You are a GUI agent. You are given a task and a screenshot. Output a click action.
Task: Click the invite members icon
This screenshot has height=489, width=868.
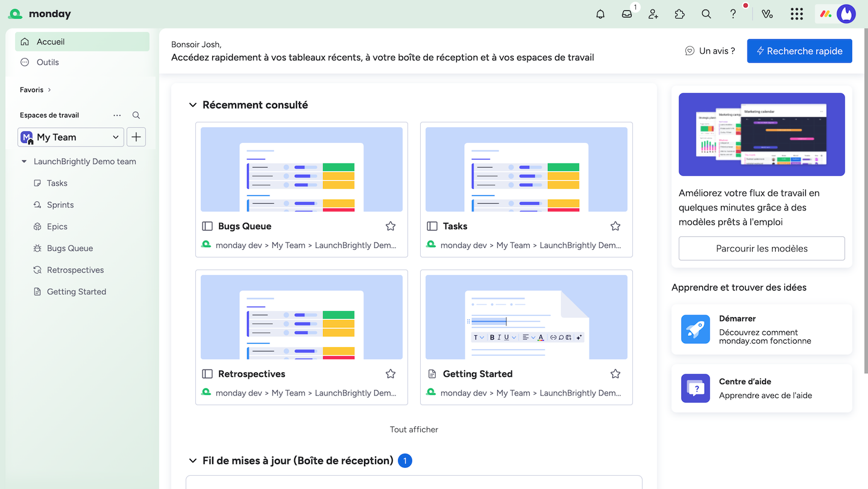click(653, 14)
